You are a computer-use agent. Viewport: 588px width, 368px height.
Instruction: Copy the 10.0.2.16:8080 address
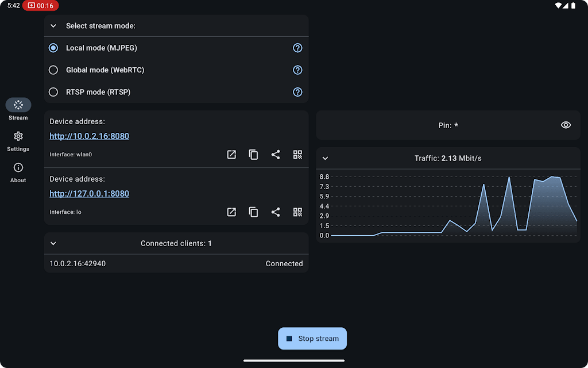tap(253, 155)
